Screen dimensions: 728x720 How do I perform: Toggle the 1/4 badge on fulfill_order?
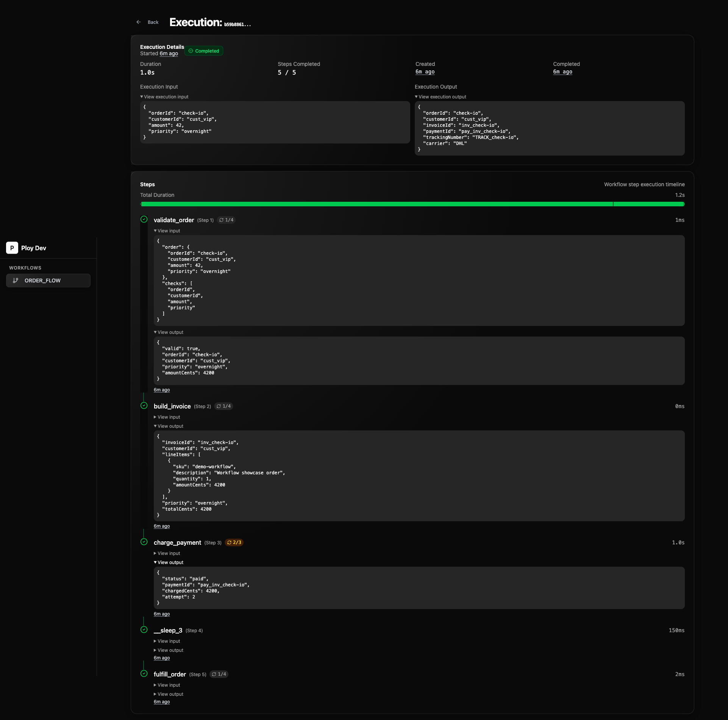(219, 674)
